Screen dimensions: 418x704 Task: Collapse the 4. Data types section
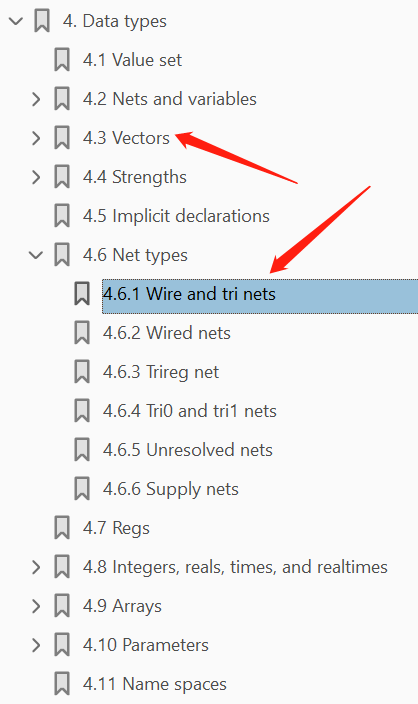pyautogui.click(x=16, y=21)
